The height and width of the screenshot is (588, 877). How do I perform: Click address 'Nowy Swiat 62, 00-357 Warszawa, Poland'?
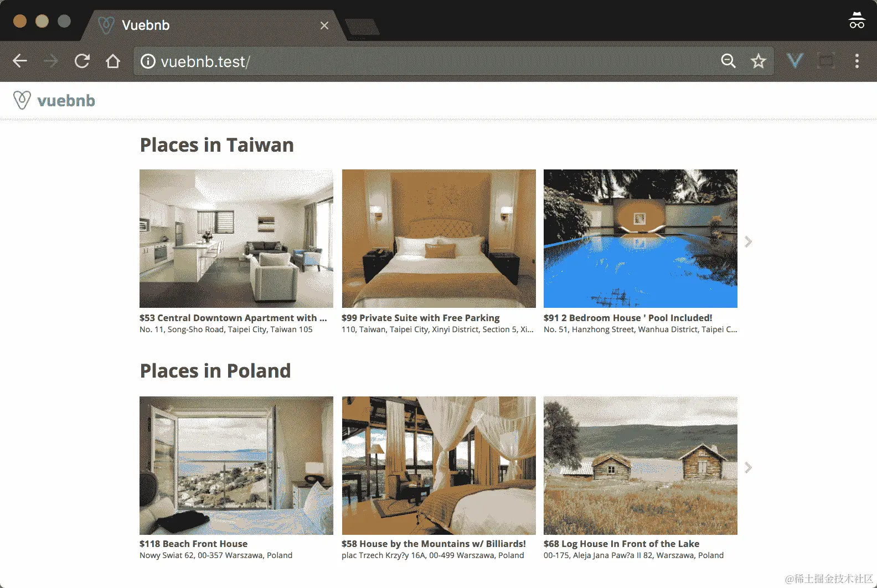pos(216,555)
